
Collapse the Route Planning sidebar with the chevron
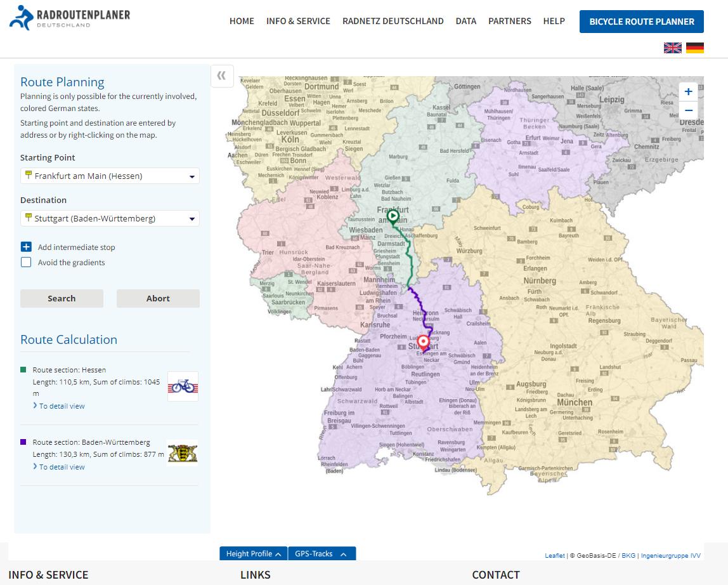click(x=222, y=76)
